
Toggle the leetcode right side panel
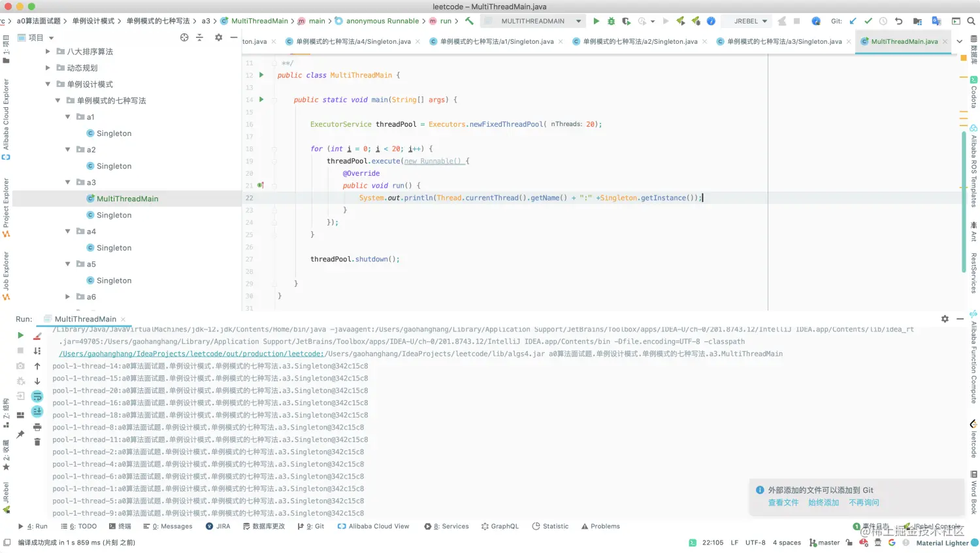(x=973, y=439)
